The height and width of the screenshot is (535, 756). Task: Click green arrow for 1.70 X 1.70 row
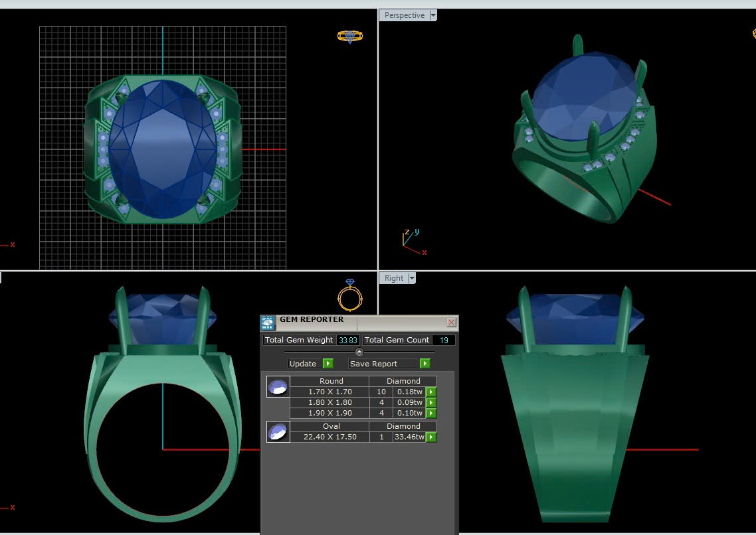point(431,392)
